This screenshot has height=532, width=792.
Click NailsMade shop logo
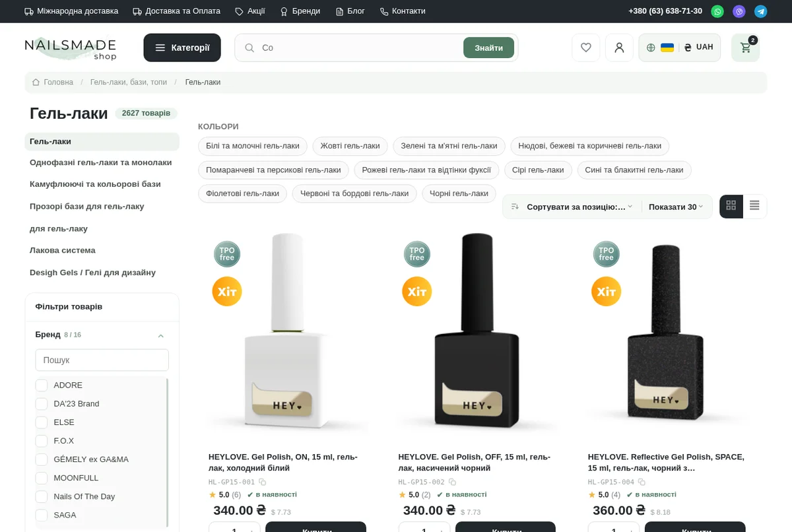(71, 48)
